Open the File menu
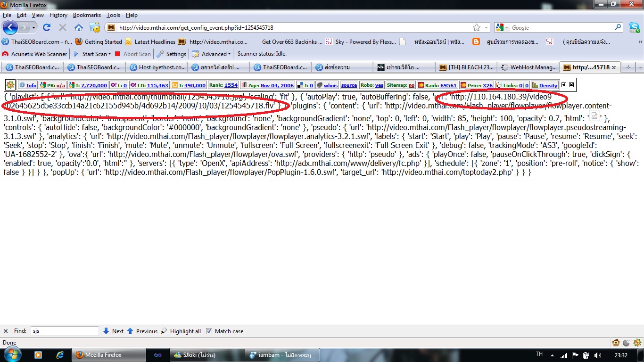Viewport: 644px width, 362px height. (7, 15)
